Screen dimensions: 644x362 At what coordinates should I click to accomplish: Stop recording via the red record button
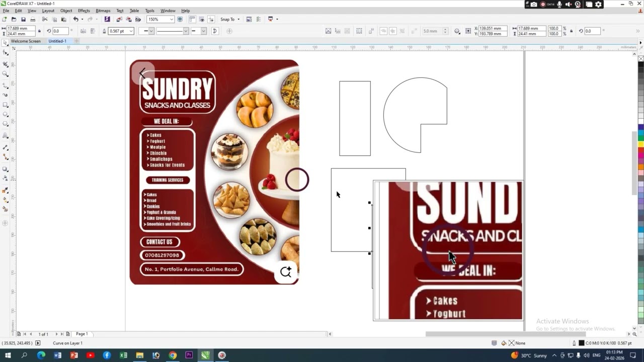pyautogui.click(x=543, y=4)
